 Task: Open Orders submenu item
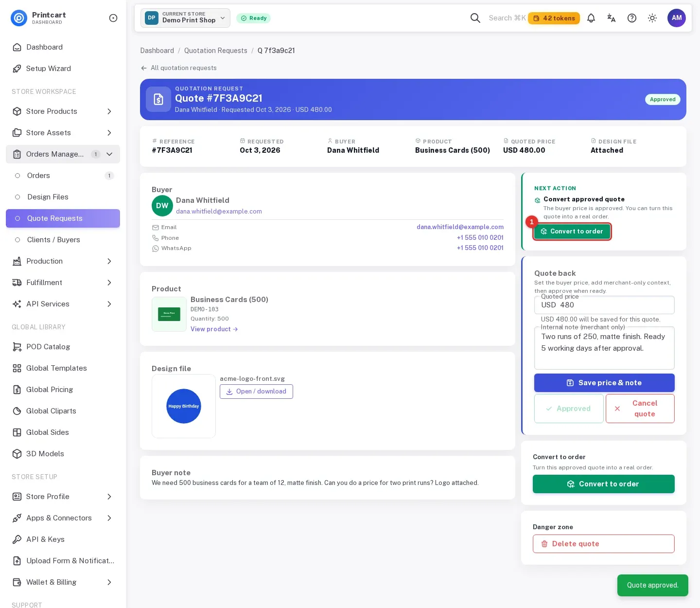pyautogui.click(x=63, y=176)
